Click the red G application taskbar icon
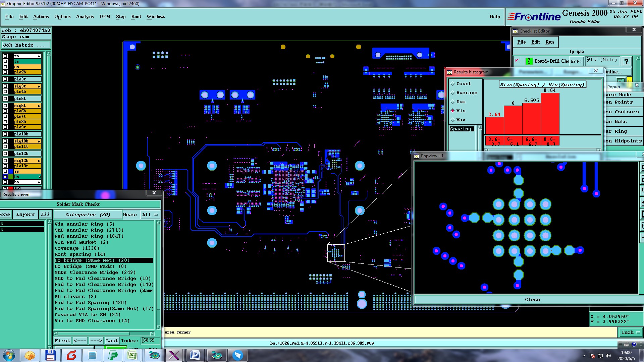Image resolution: width=644 pixels, height=362 pixels. pyautogui.click(x=71, y=355)
